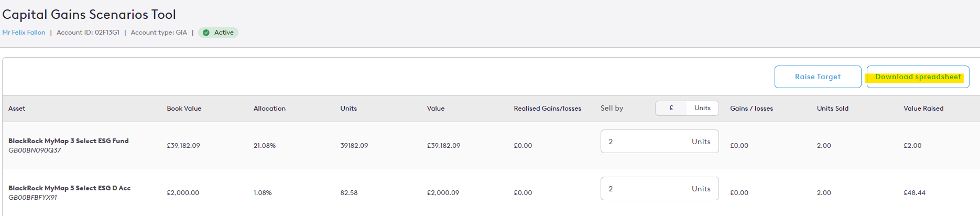Switch Sell by toggle to Units

click(702, 108)
